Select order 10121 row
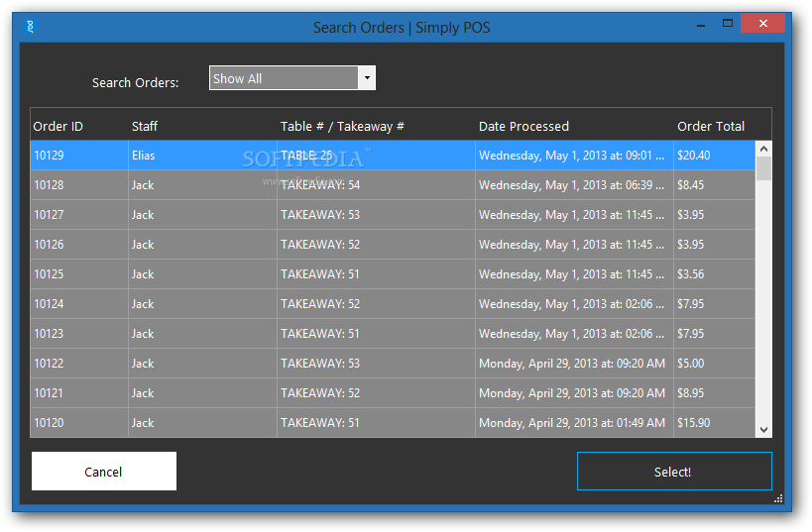Viewport: 812px width, 532px height. pos(393,393)
